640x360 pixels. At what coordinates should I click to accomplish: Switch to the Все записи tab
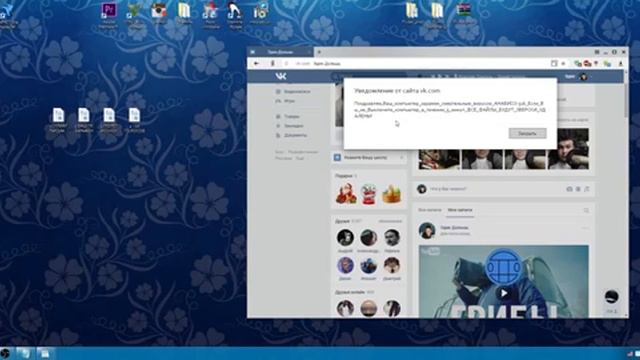[x=429, y=210]
